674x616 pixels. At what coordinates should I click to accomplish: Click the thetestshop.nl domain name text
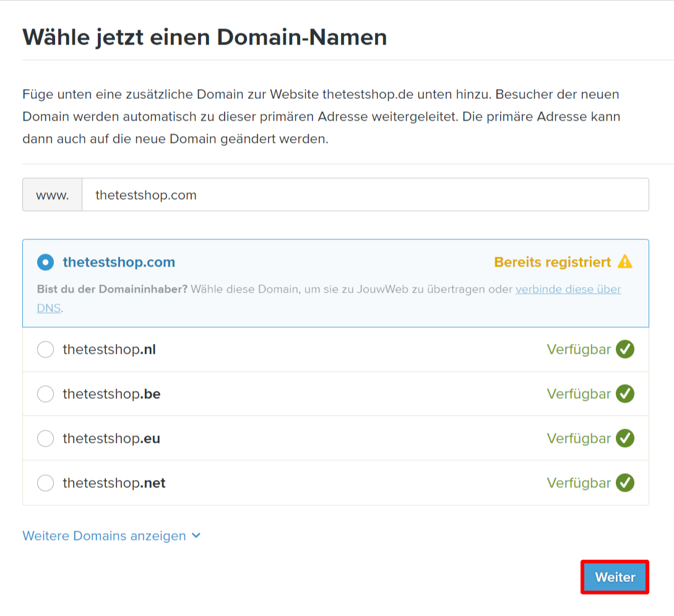(x=109, y=350)
